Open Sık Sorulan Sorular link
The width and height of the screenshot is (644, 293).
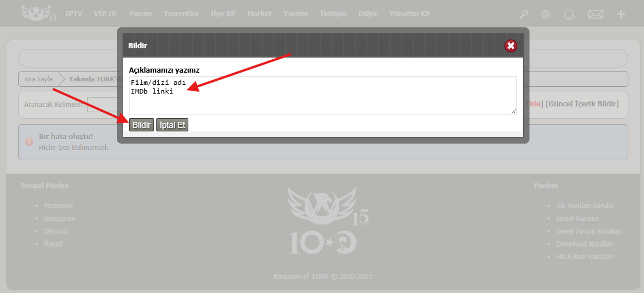[585, 205]
